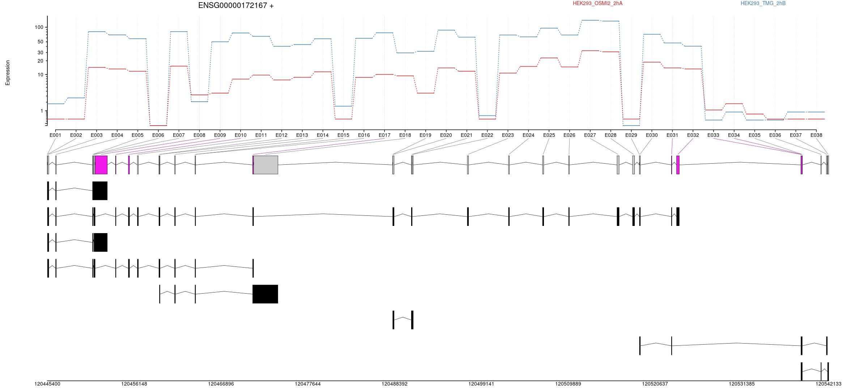Select exon label E004
This screenshot has height=391, width=868.
tap(117, 135)
